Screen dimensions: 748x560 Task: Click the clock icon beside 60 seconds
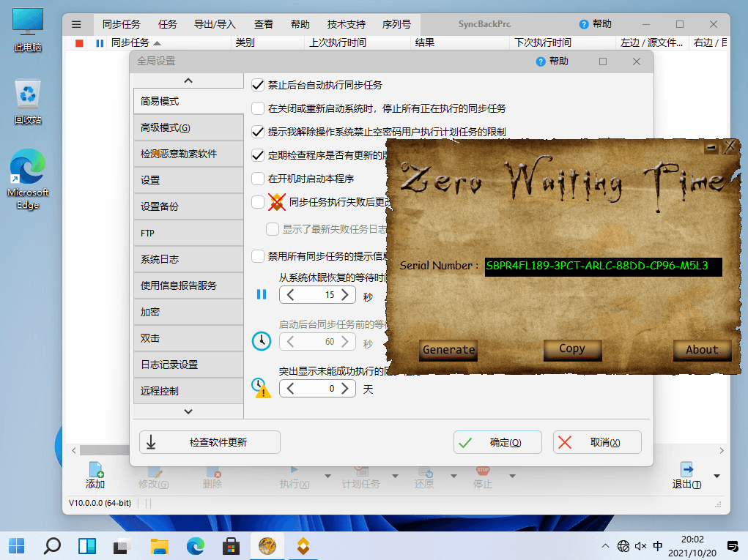(x=262, y=341)
